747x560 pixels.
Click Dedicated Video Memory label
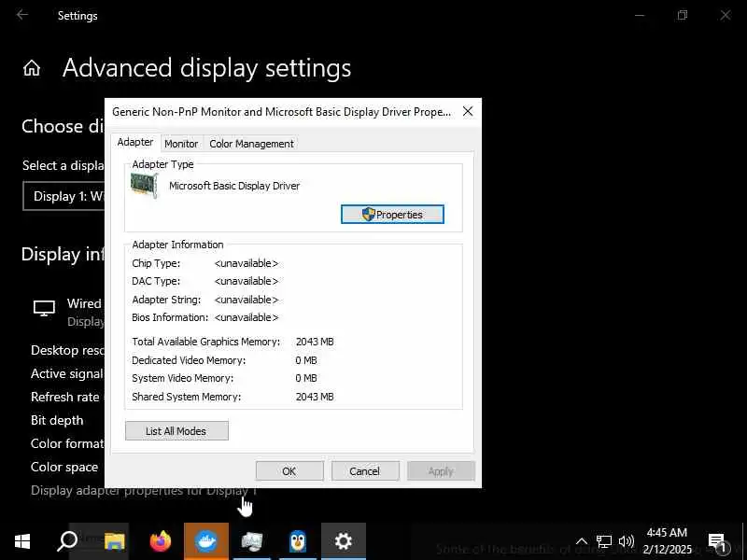[189, 360]
